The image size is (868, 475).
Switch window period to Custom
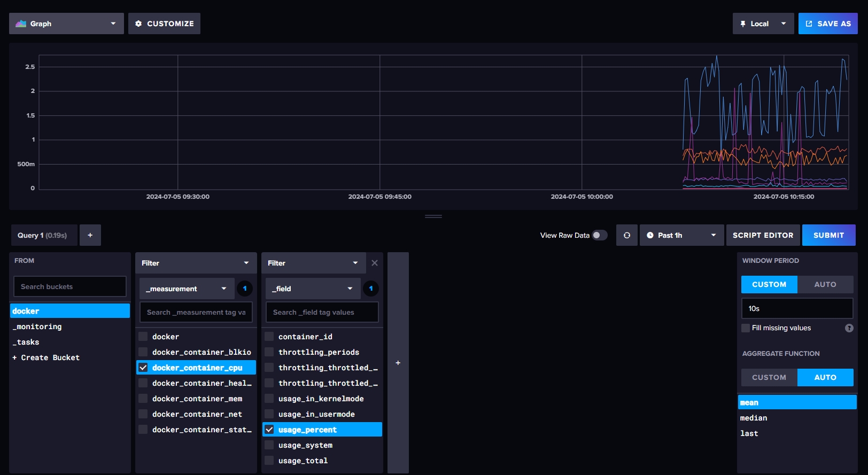(769, 284)
